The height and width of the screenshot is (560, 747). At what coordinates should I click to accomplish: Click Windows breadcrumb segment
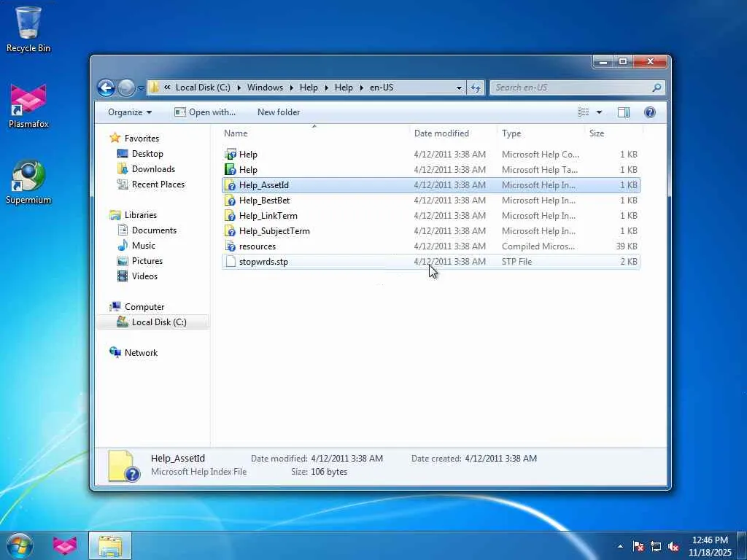265,87
